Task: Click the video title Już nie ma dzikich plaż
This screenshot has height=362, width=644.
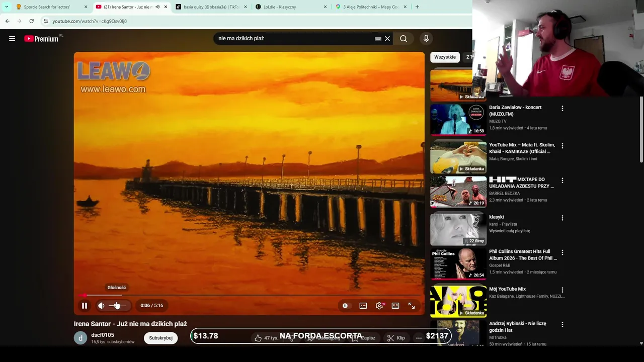Action: tap(130, 324)
